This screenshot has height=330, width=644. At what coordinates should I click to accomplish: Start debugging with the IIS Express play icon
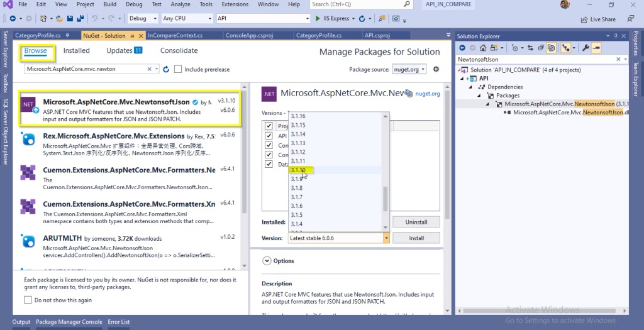click(318, 18)
